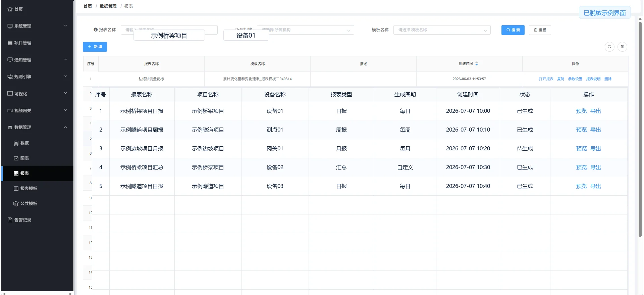Image resolution: width=644 pixels, height=295 pixels.
Task: Click the 生成周期 column header
Action: 405,95
